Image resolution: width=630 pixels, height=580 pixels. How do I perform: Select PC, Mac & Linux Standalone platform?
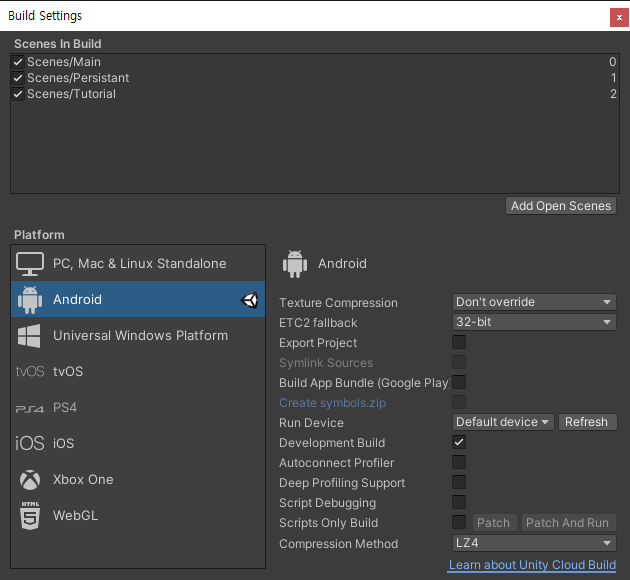click(x=138, y=263)
